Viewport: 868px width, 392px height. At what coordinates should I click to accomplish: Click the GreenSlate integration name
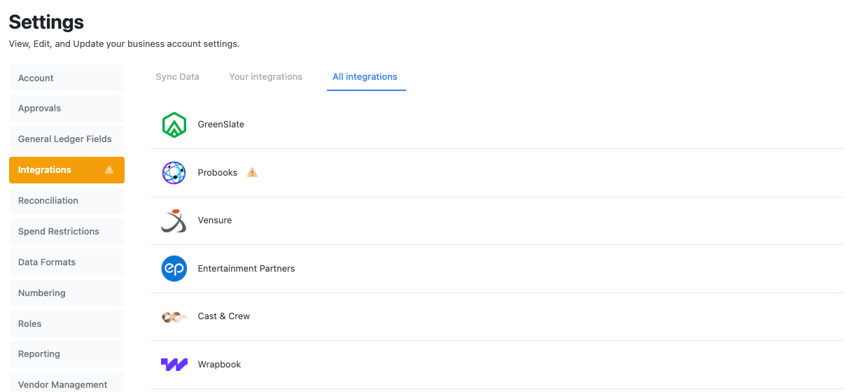click(x=221, y=125)
